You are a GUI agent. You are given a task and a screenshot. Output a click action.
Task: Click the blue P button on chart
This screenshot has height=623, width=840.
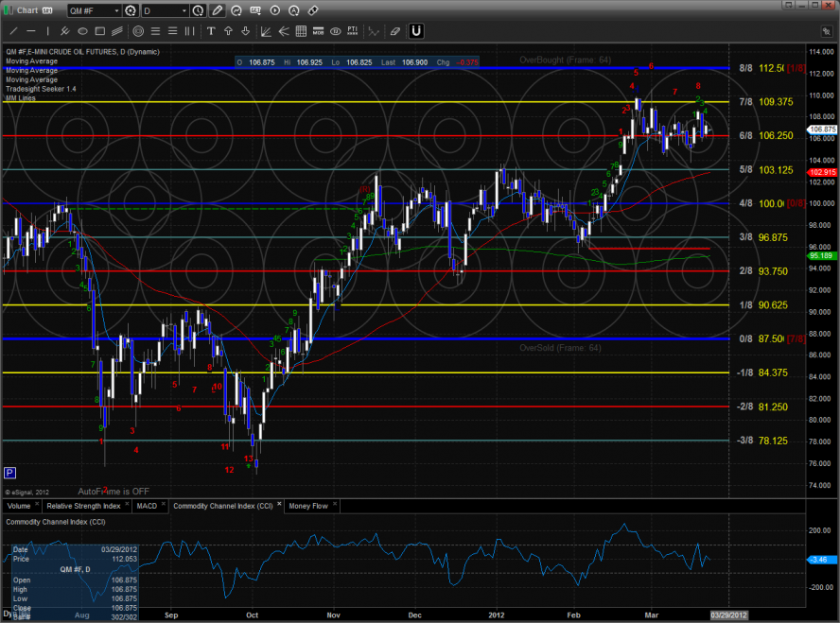click(x=10, y=472)
